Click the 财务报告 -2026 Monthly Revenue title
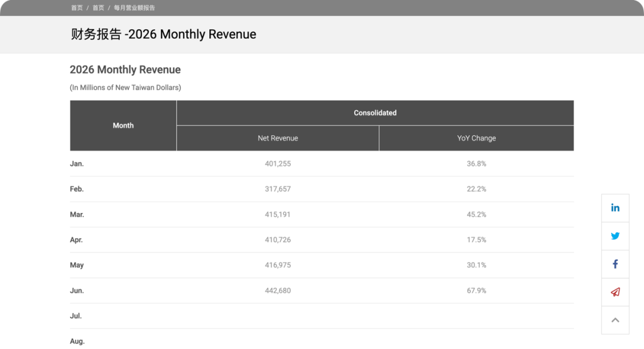The width and height of the screenshot is (644, 349). click(163, 34)
